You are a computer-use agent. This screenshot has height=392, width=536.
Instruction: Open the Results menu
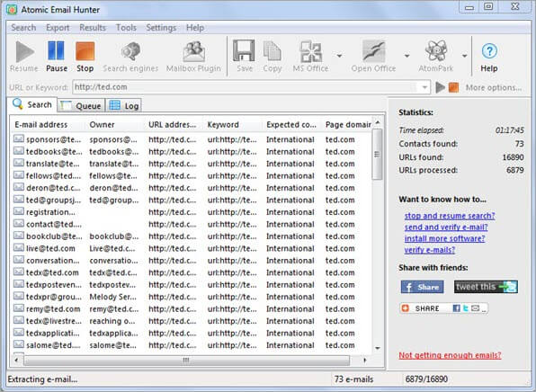[93, 28]
